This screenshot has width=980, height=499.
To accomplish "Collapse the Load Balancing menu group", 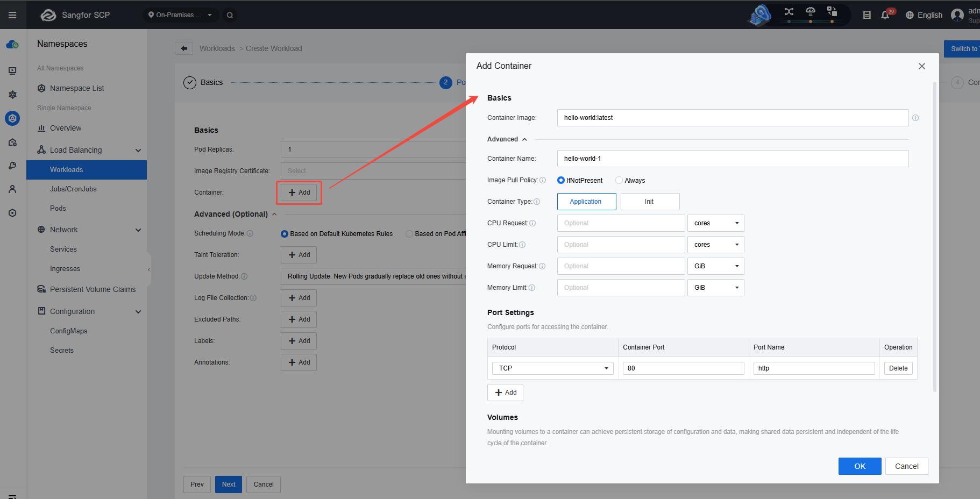I will click(x=138, y=151).
